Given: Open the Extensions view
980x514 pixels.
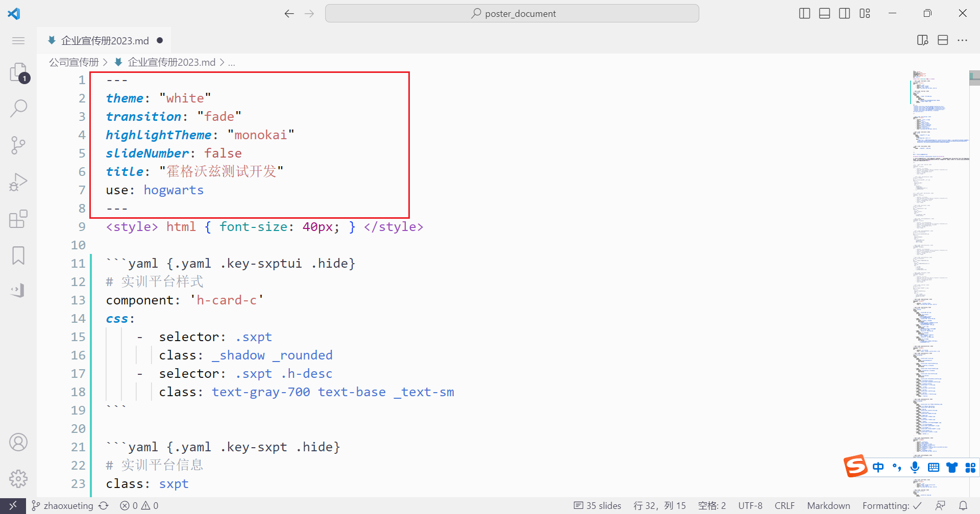Looking at the screenshot, I should pos(18,219).
